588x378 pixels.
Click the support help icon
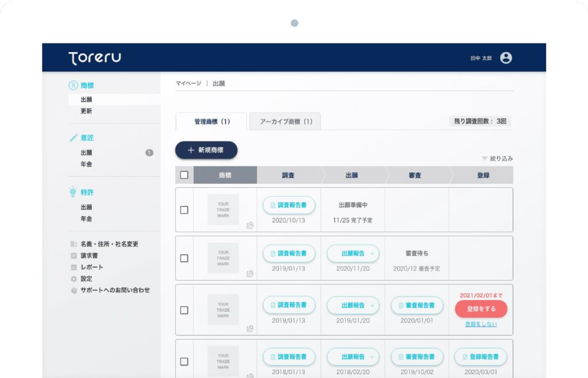tap(74, 290)
